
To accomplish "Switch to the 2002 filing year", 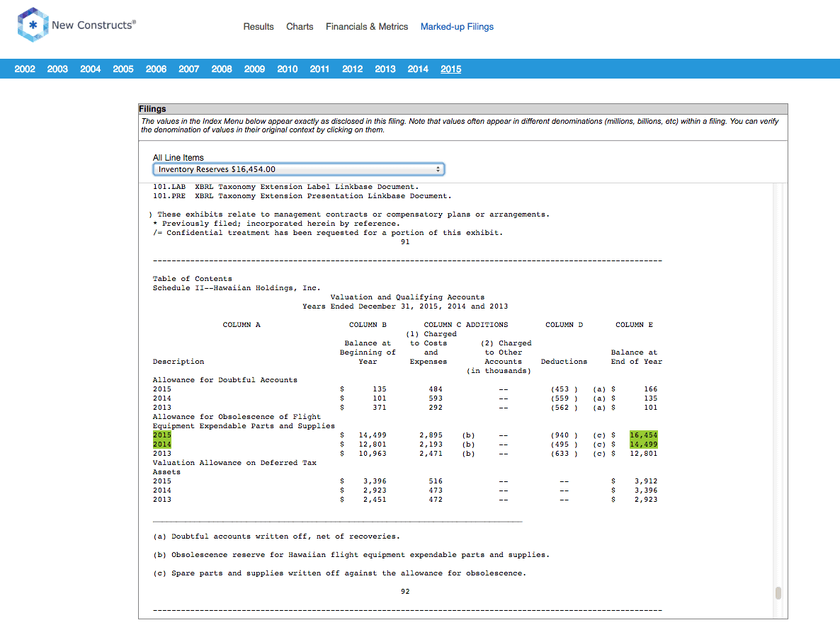I will click(x=25, y=69).
